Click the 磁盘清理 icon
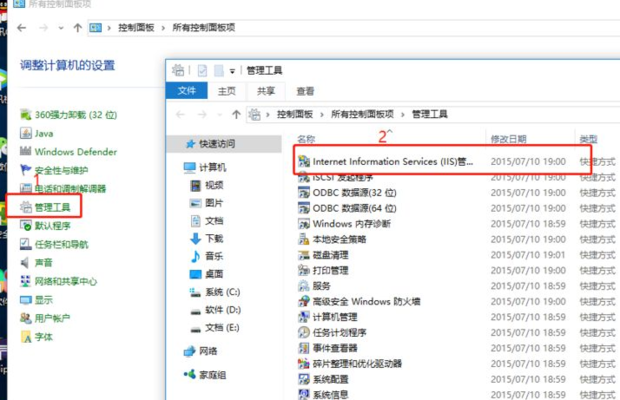This screenshot has height=400, width=620. (x=304, y=255)
